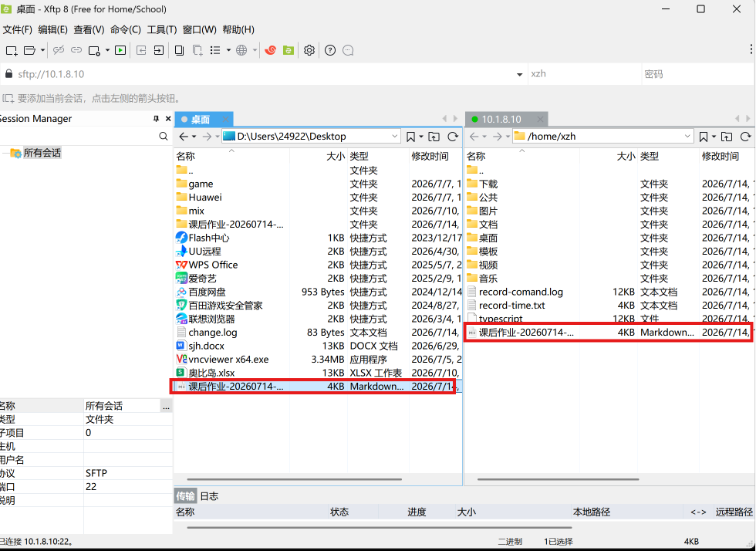
Task: Click the xzh username field
Action: click(583, 74)
